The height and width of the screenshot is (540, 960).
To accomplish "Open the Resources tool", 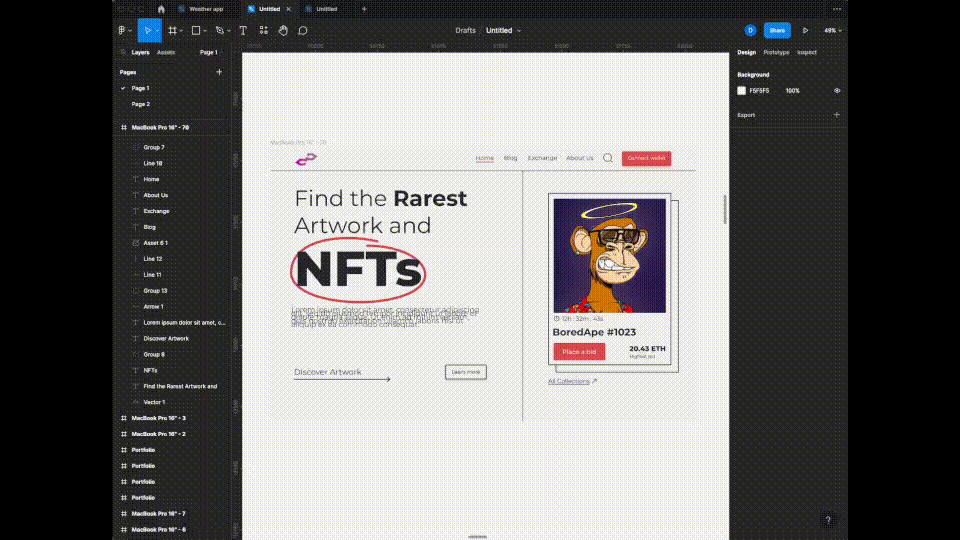I will pos(264,30).
